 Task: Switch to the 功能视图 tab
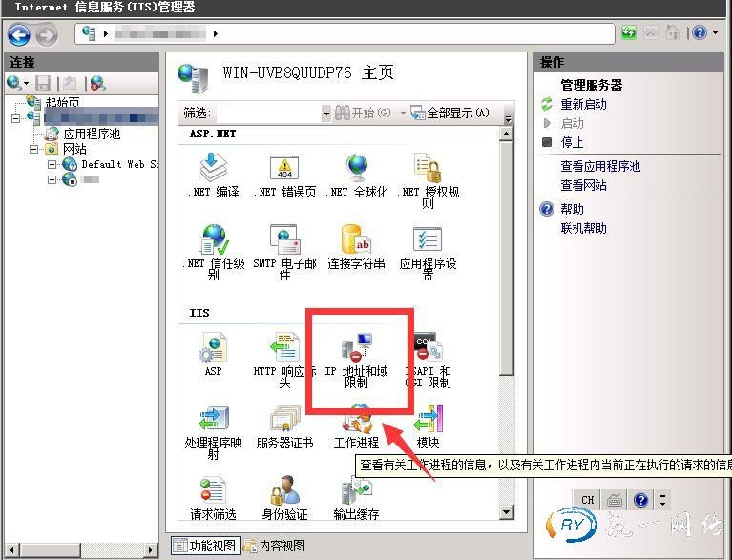pyautogui.click(x=205, y=546)
